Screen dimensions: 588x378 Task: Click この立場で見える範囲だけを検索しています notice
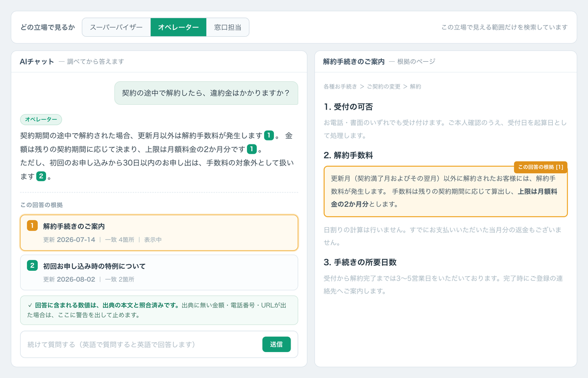(x=505, y=27)
